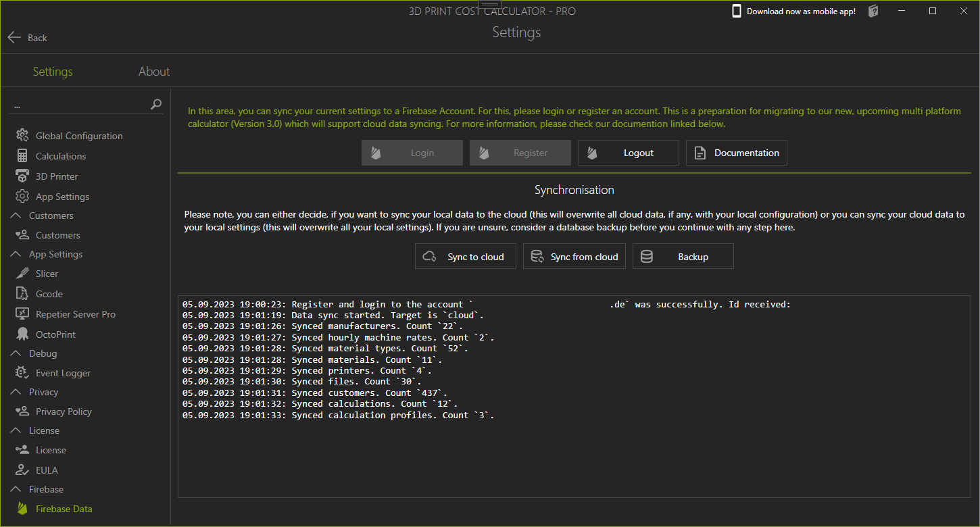Click the Slicer knife icon
The height and width of the screenshot is (527, 980).
22,274
